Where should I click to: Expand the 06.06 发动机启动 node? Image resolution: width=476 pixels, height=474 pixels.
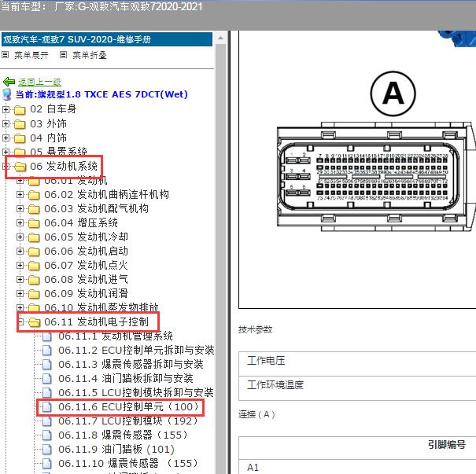(x=20, y=251)
